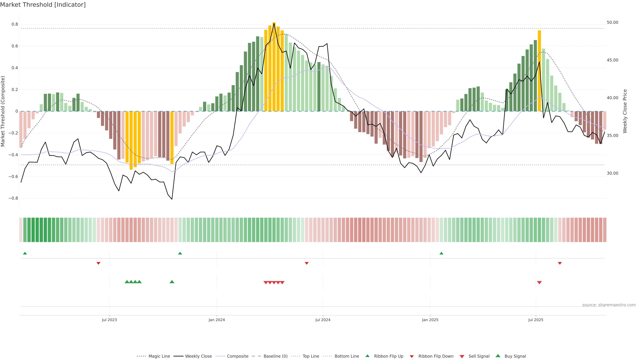The image size is (644, 362).
Task: Toggle the Bottom Line legend entry
Action: click(346, 356)
